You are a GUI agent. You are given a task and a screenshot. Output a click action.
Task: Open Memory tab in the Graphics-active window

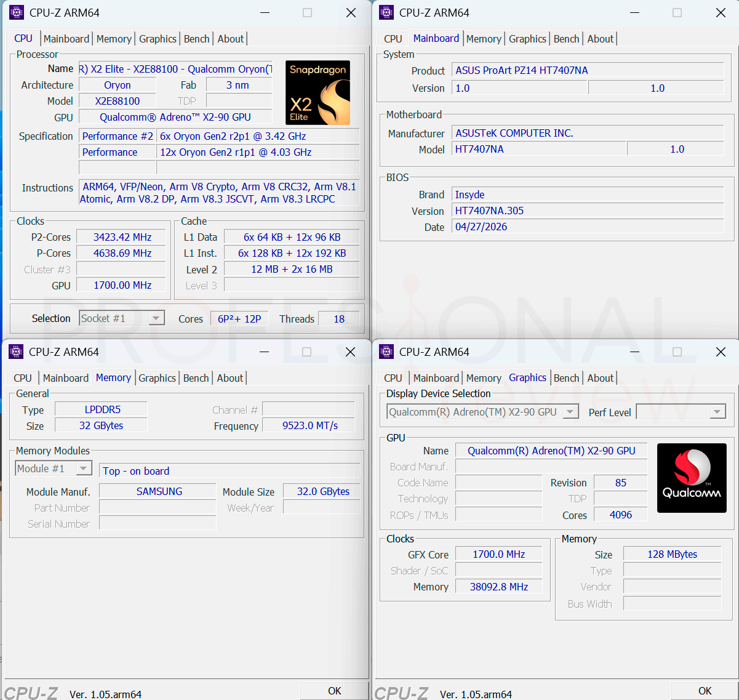point(484,378)
